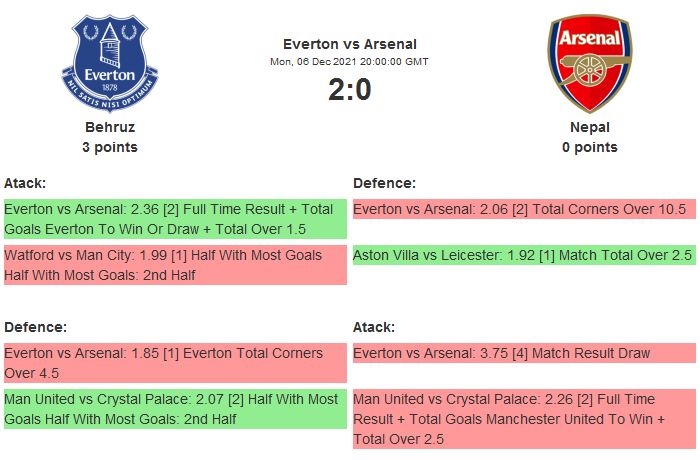Click Nepal's 0 points label

coord(590,147)
